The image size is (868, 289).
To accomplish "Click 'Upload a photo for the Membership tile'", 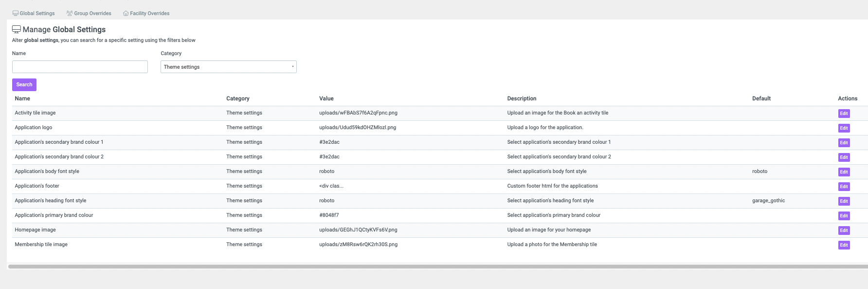I will [x=552, y=245].
